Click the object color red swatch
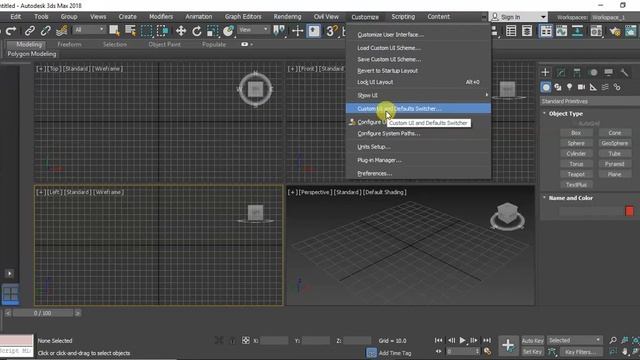Viewport: 640px width, 360px height. click(x=629, y=211)
